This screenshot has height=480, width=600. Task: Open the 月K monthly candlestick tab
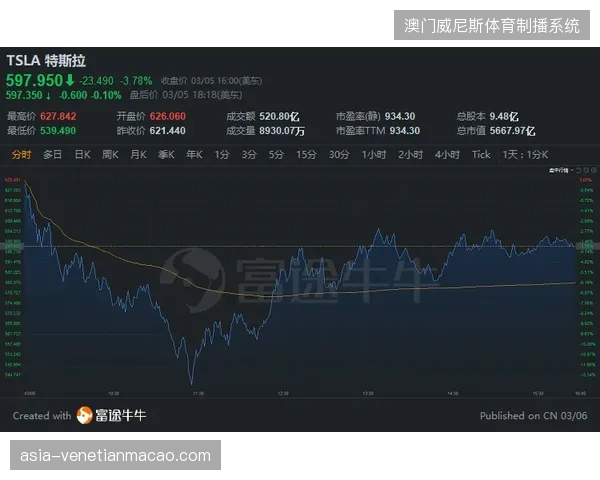(138, 155)
